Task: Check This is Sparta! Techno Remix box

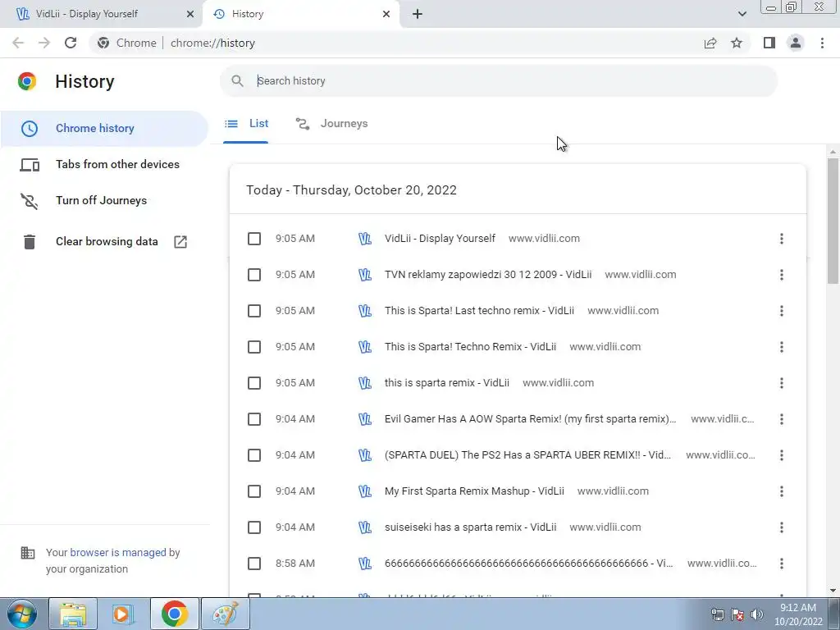Action: pos(254,347)
